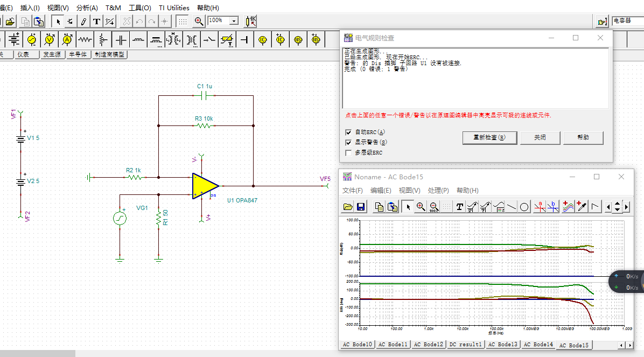644x357 pixels.
Task: Uncheck the 自动ERC checkbox
Action: [x=348, y=132]
